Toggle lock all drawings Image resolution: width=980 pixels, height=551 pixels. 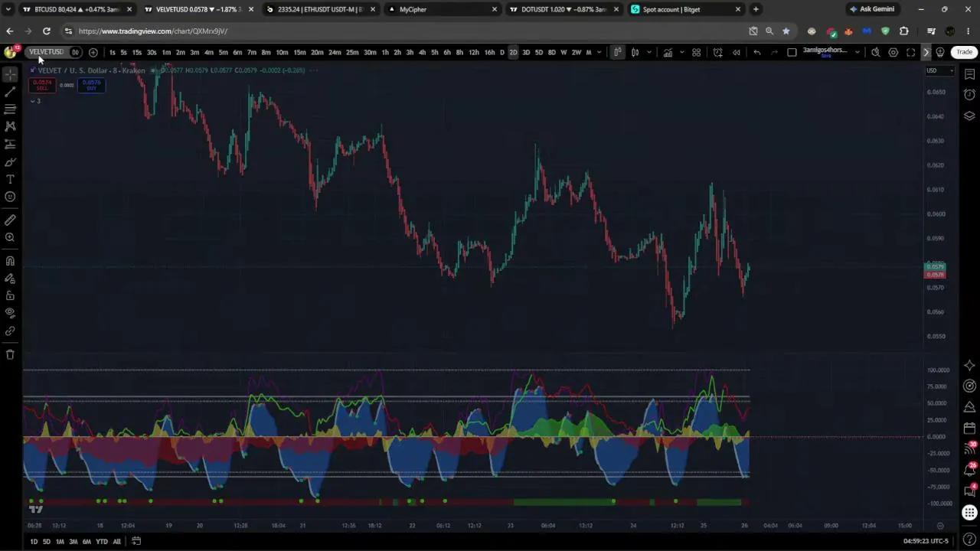pyautogui.click(x=10, y=295)
